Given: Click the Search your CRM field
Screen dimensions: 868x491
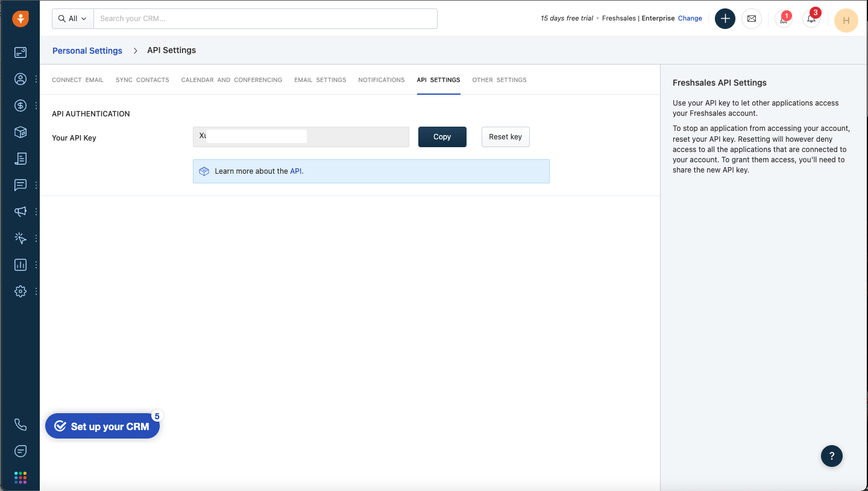Looking at the screenshot, I should [x=265, y=19].
